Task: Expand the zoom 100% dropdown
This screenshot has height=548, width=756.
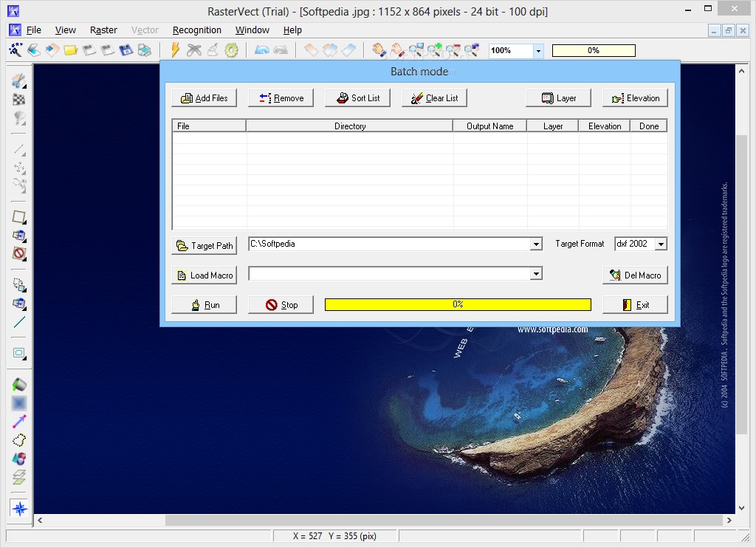Action: pos(538,51)
